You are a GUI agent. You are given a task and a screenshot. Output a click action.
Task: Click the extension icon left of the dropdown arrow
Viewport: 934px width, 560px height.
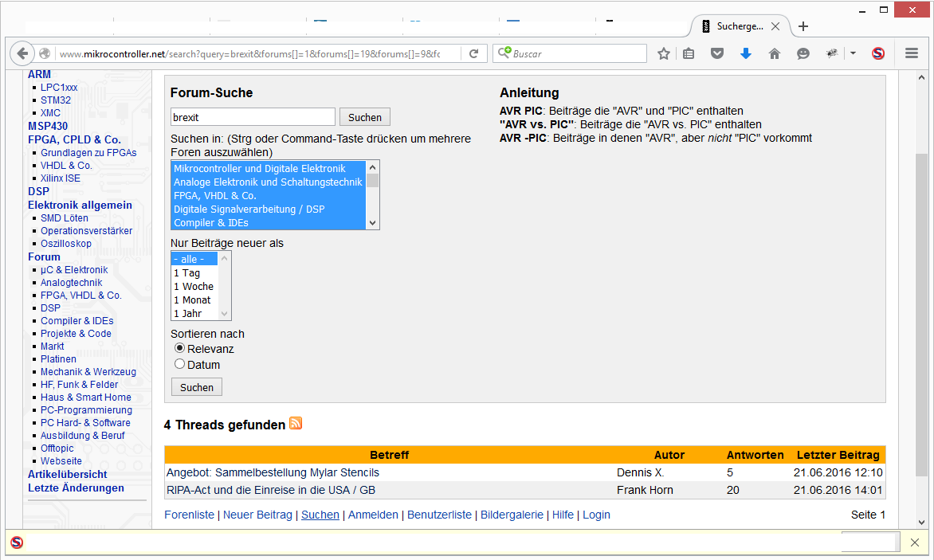[x=832, y=53]
